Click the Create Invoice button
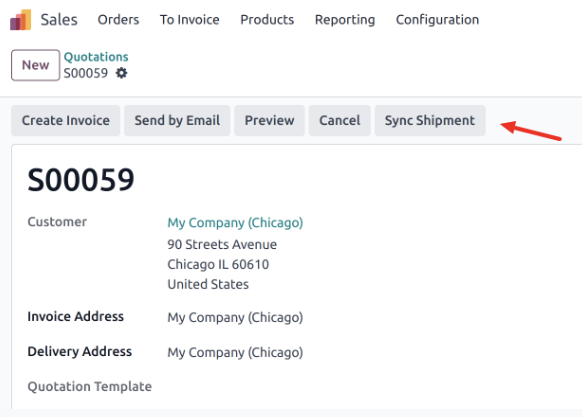 pos(66,120)
